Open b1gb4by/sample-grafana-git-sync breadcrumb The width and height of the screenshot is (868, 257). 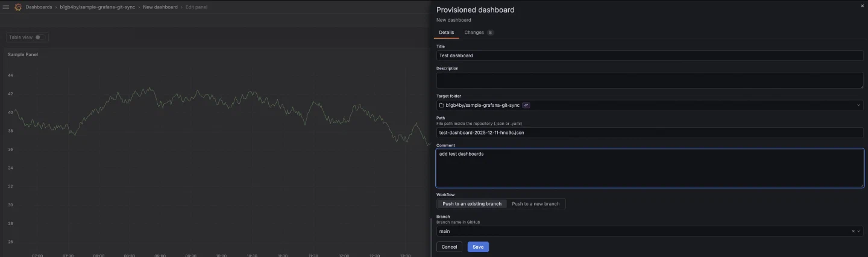97,7
